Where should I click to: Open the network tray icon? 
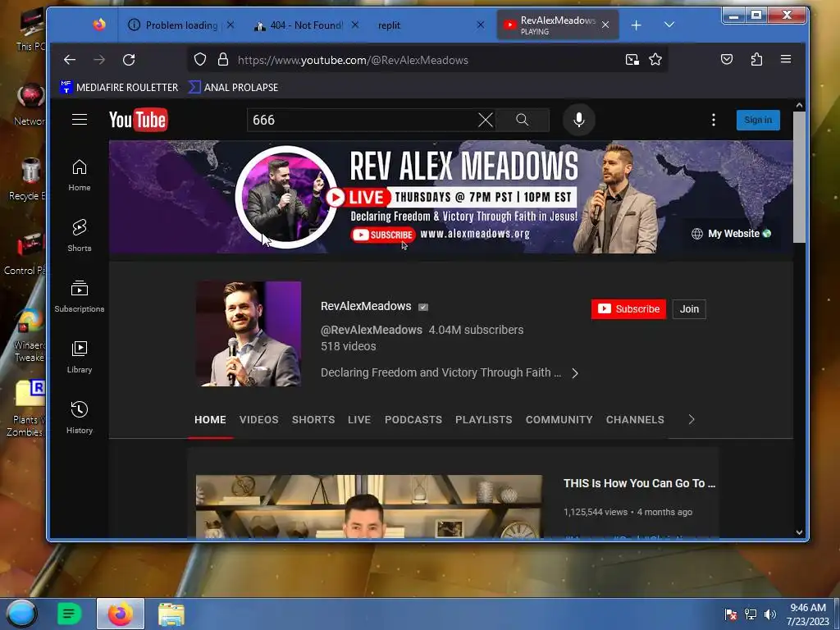[x=751, y=614]
